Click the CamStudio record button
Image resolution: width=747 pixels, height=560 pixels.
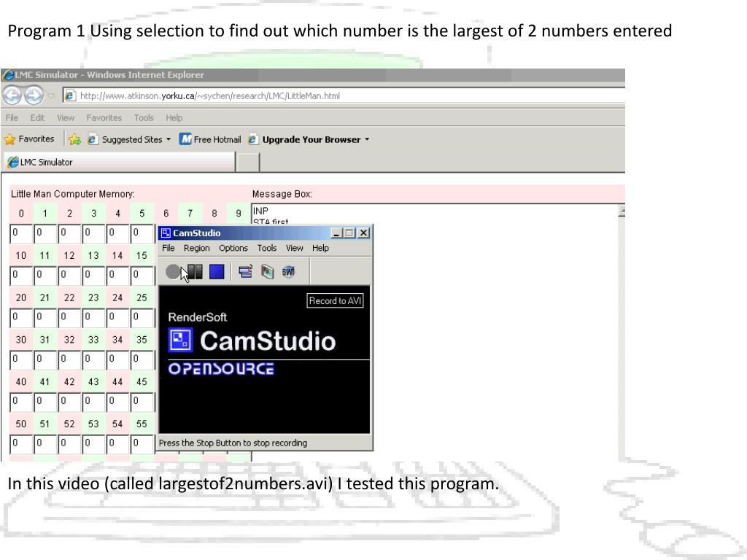(172, 272)
